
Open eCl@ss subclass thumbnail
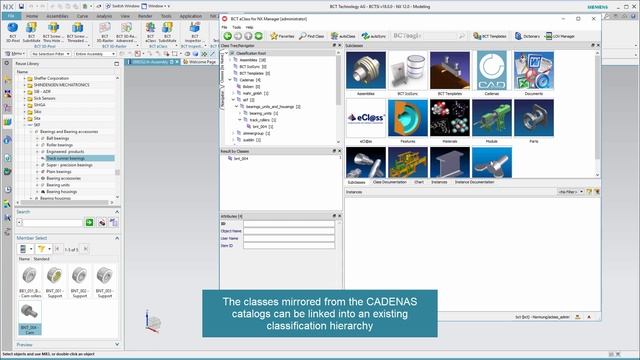point(366,118)
